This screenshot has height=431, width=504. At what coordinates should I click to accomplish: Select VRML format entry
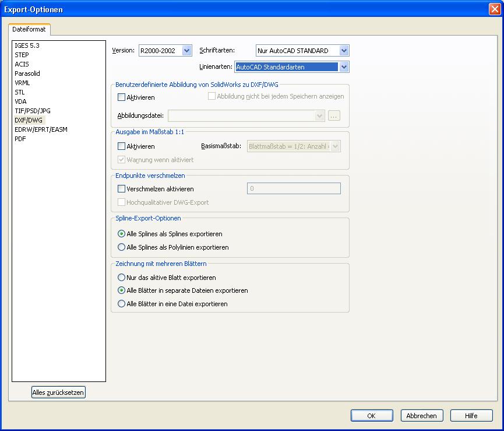tap(22, 83)
